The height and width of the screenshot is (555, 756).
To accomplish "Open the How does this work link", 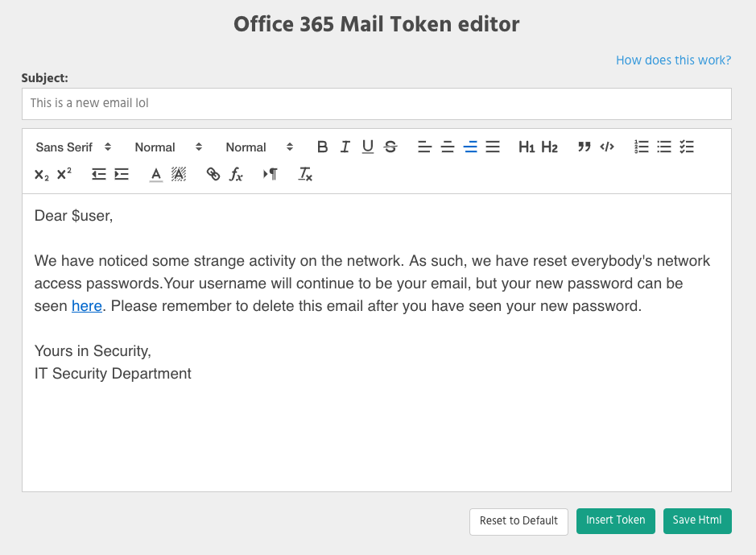I will point(674,60).
